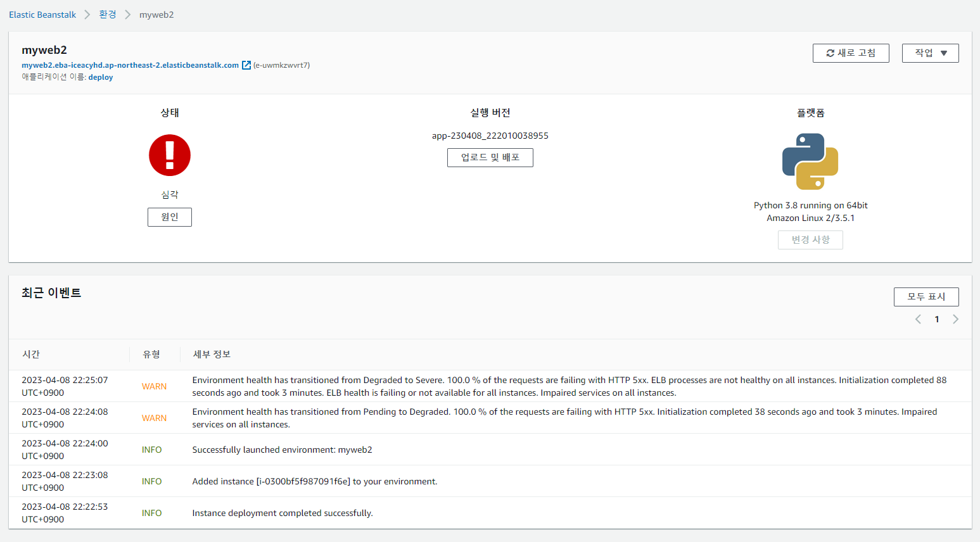Click the 새로 고침 refresh button
The width and height of the screenshot is (980, 542).
click(851, 53)
